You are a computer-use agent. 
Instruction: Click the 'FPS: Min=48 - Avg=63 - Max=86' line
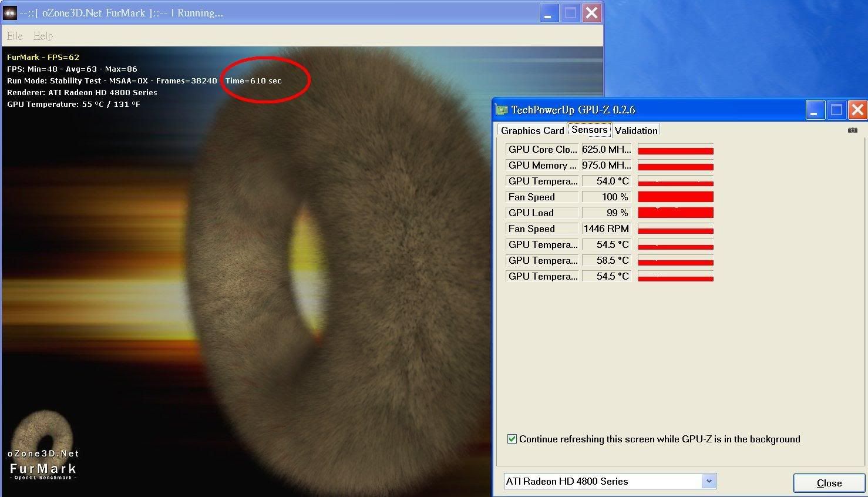72,69
